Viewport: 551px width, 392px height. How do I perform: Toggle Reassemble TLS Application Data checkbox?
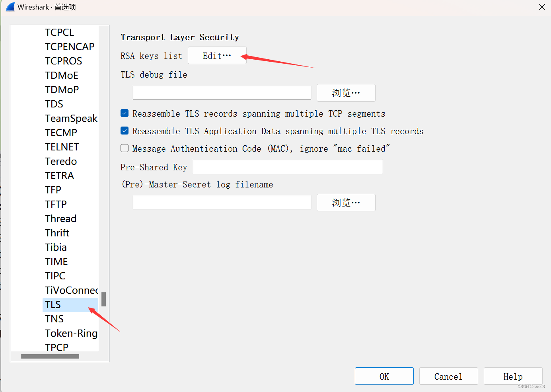(x=125, y=131)
